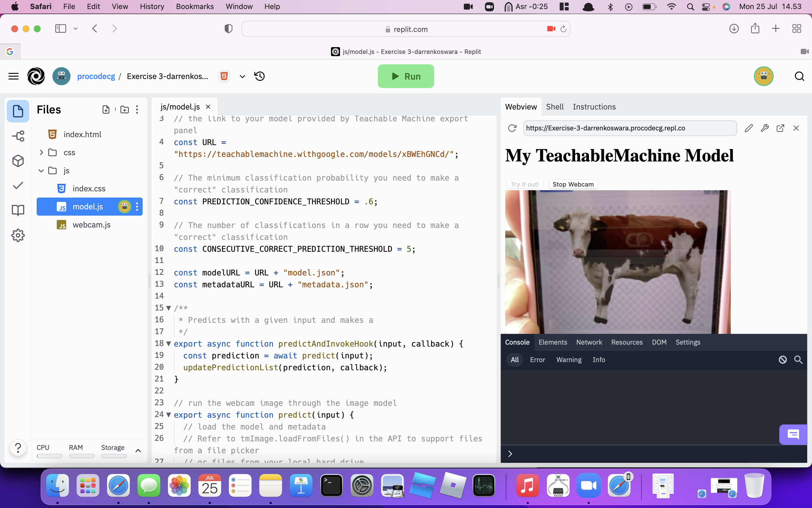
Task: Add a new folder in Files panel
Action: coord(125,110)
